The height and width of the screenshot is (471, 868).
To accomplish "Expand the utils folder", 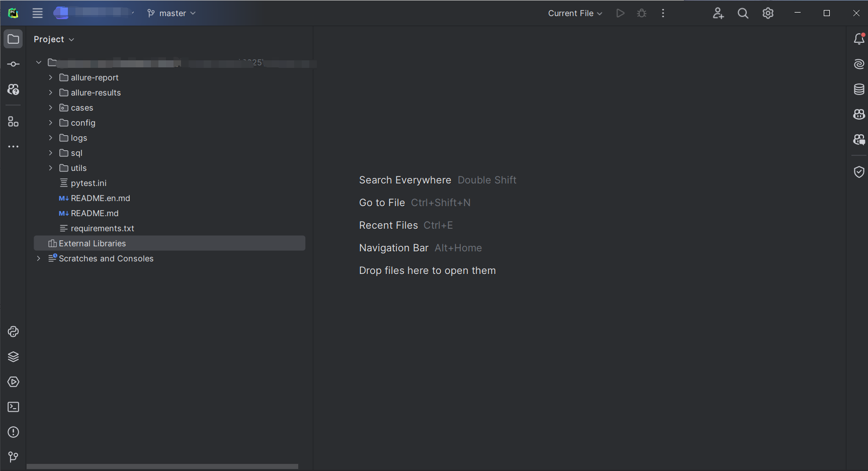I will [50, 168].
